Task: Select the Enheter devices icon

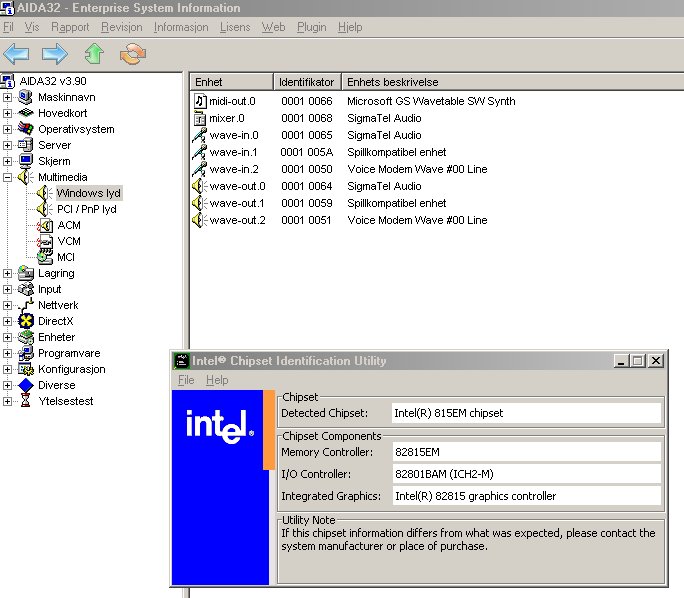Action: [26, 337]
